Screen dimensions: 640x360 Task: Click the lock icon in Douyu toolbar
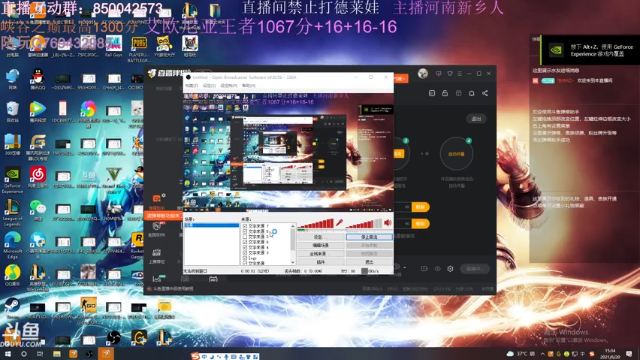point(445,93)
